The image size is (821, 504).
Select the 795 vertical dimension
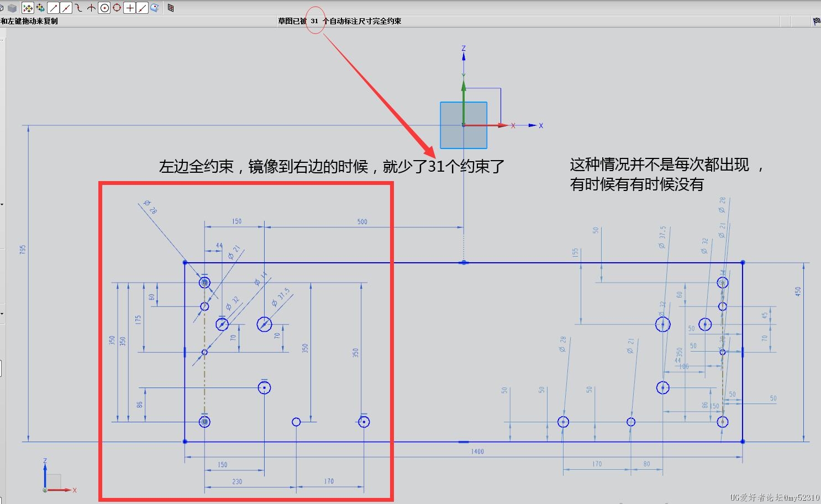[23, 250]
